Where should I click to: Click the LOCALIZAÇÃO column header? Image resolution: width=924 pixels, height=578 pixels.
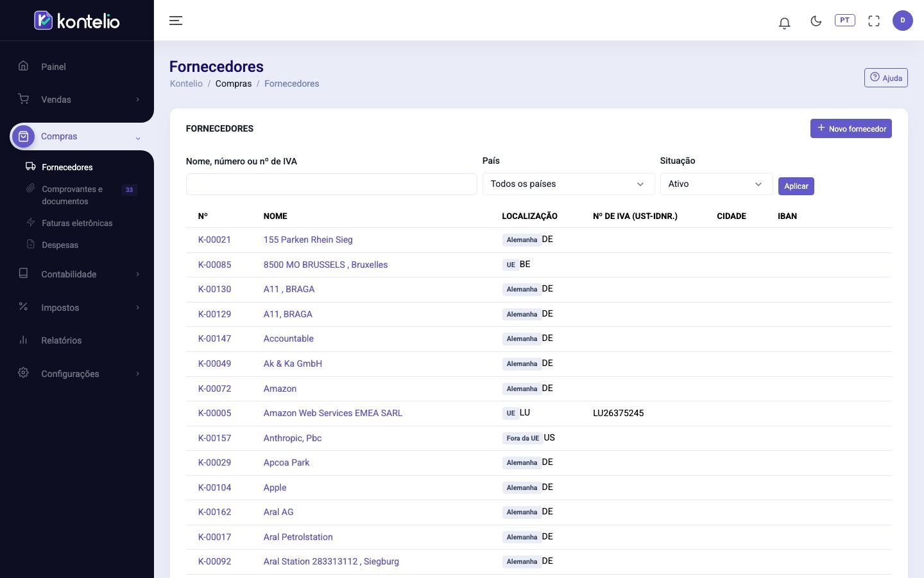coord(529,216)
